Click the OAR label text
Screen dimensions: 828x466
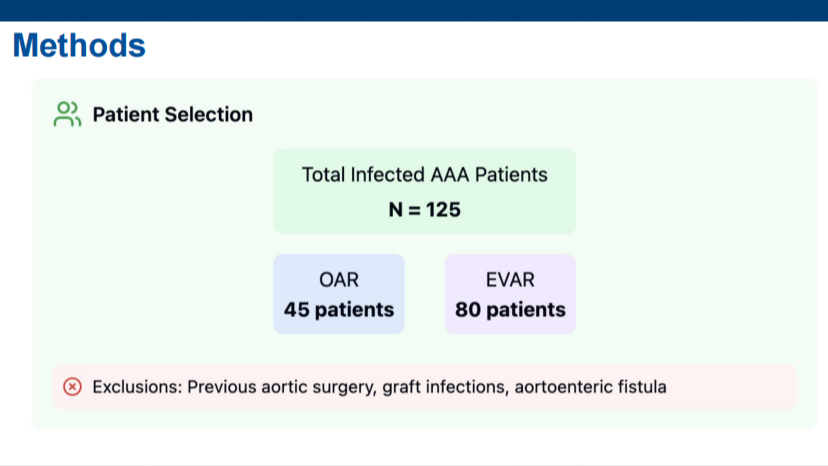339,279
